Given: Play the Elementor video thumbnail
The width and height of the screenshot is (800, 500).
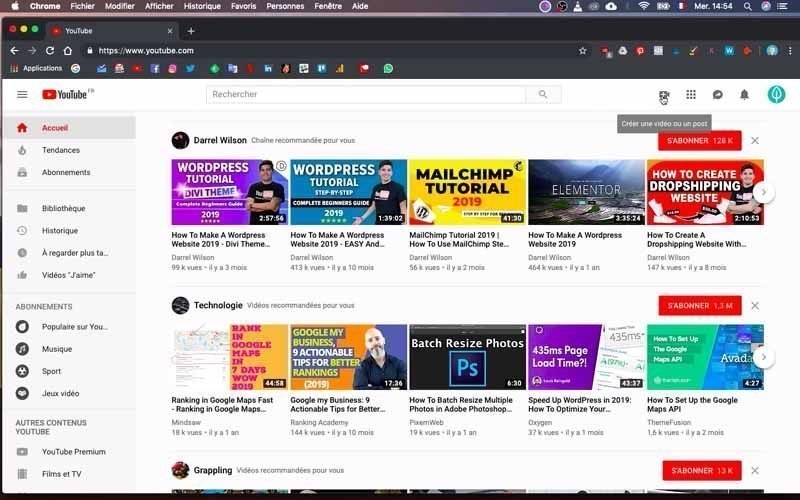Looking at the screenshot, I should coord(586,192).
